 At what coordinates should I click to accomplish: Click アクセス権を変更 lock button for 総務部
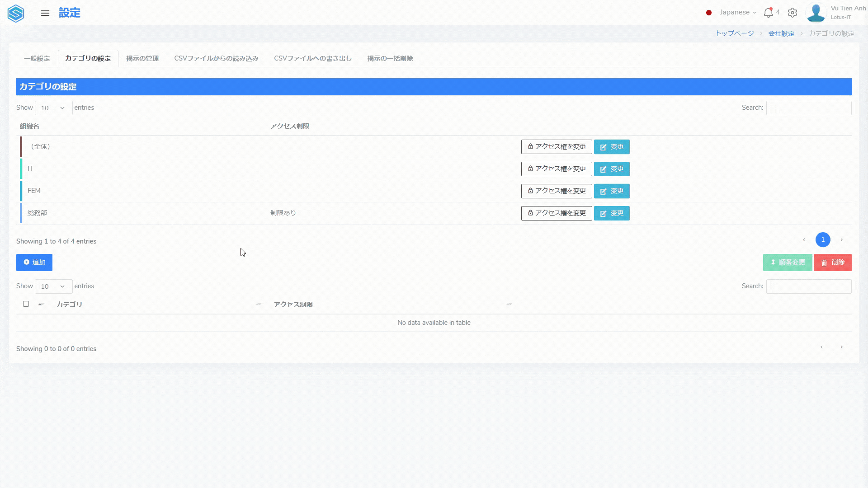coord(557,213)
